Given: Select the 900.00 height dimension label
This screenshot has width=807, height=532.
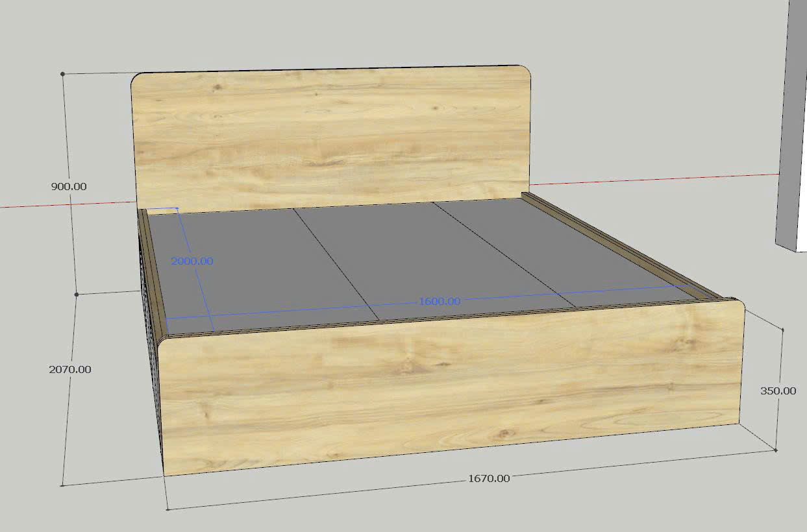Looking at the screenshot, I should [x=69, y=186].
